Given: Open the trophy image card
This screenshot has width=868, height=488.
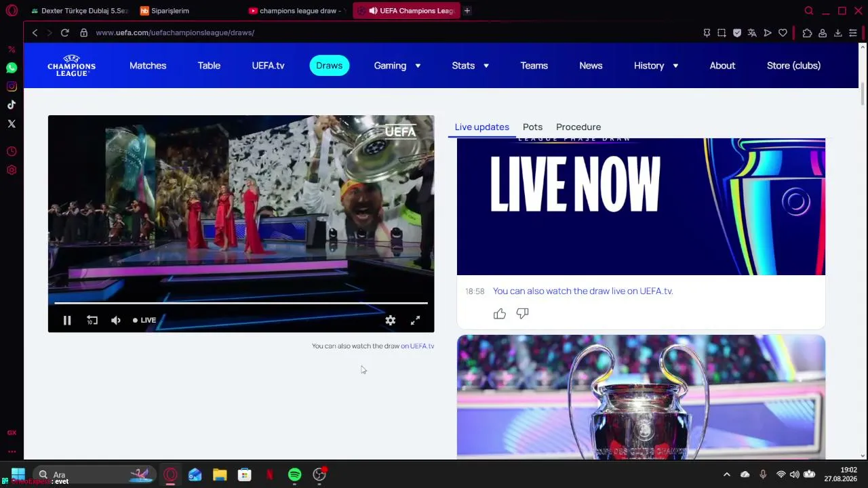Looking at the screenshot, I should 641,397.
